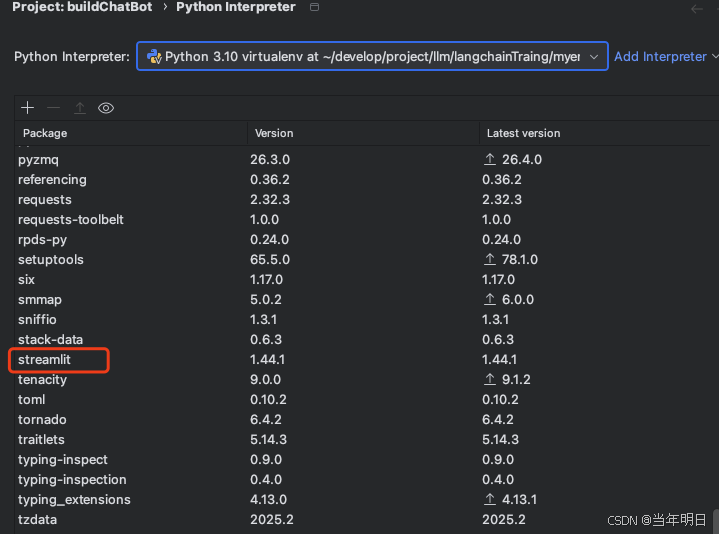Select the toml package row

click(364, 400)
